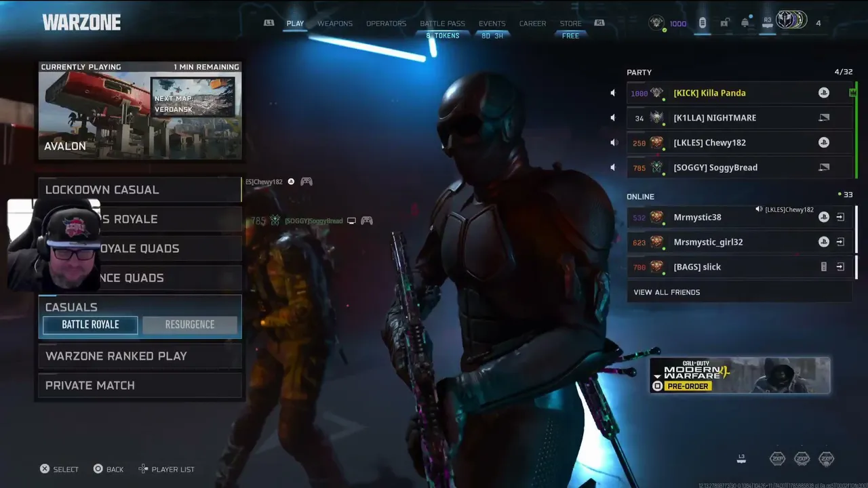The height and width of the screenshot is (488, 868).
Task: Click the WARZONE logo
Action: pyautogui.click(x=81, y=22)
